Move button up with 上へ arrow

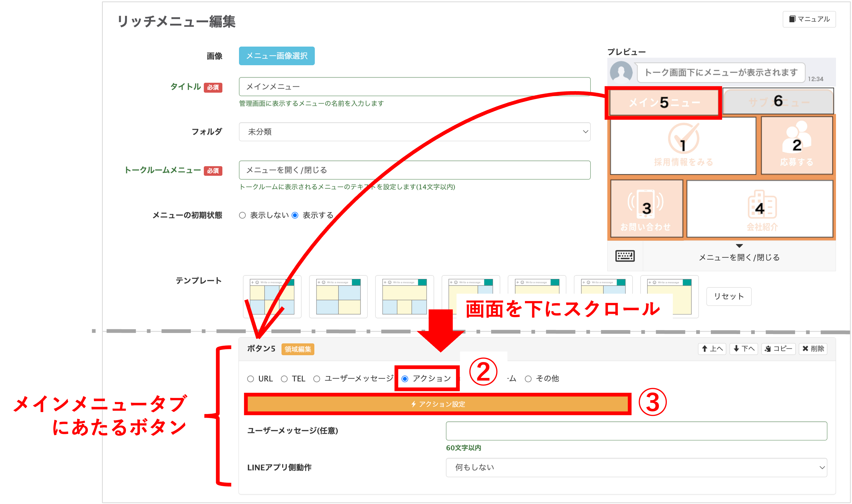[712, 349]
